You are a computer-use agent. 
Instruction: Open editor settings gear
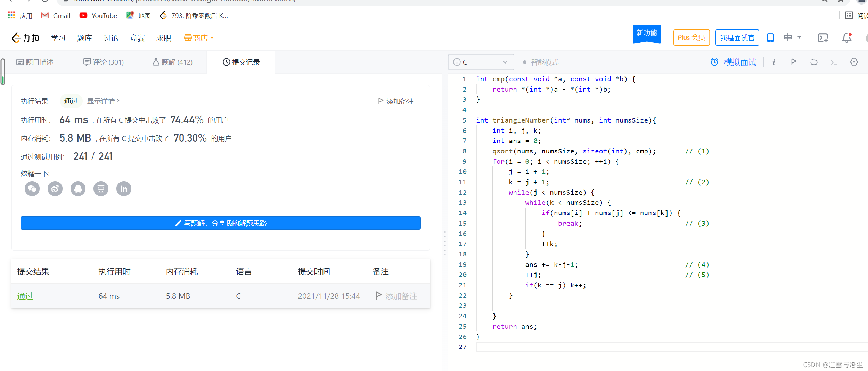coord(854,62)
